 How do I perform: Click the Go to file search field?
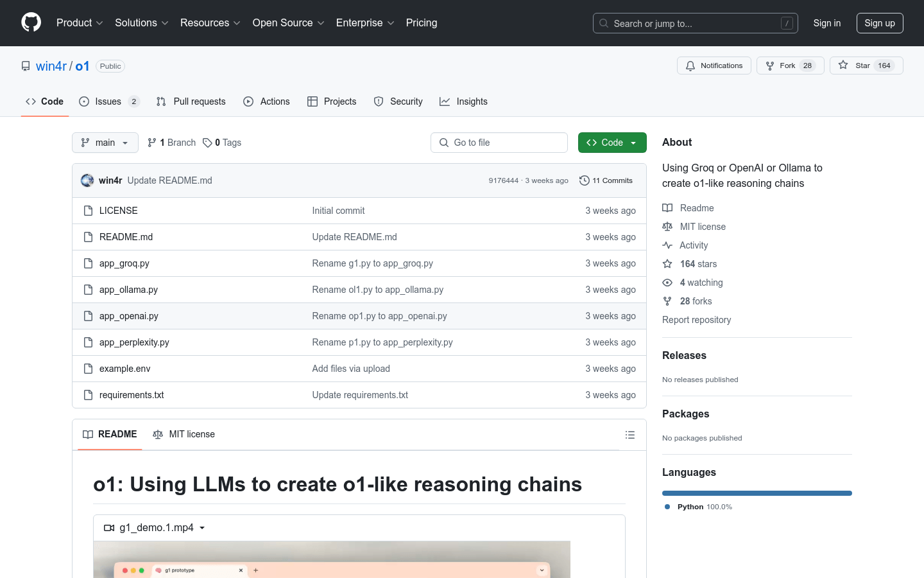tap(499, 143)
